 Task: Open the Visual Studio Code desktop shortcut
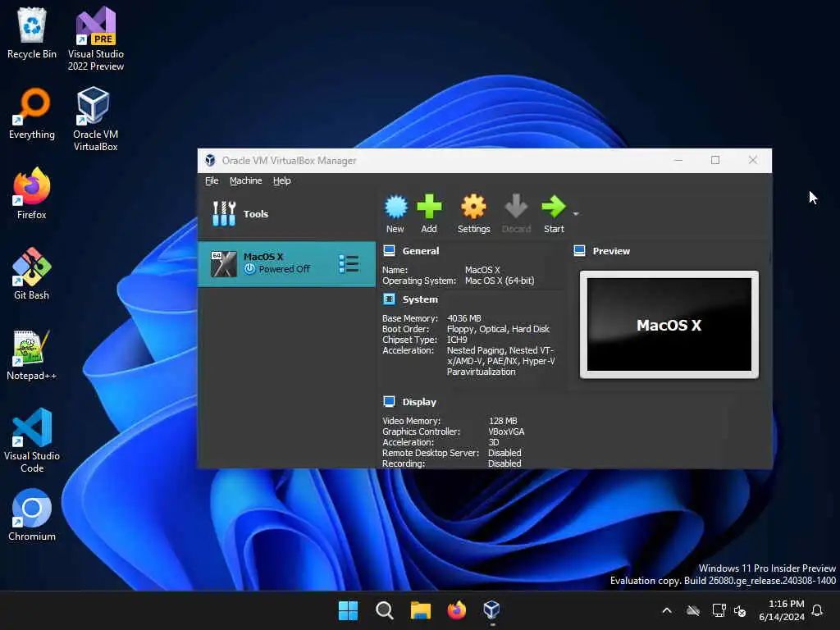click(x=32, y=441)
